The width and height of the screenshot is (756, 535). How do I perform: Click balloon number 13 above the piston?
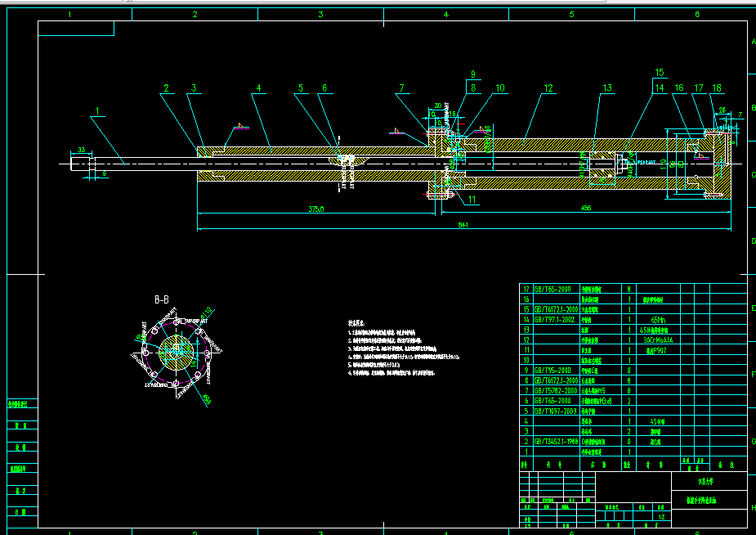pos(607,88)
